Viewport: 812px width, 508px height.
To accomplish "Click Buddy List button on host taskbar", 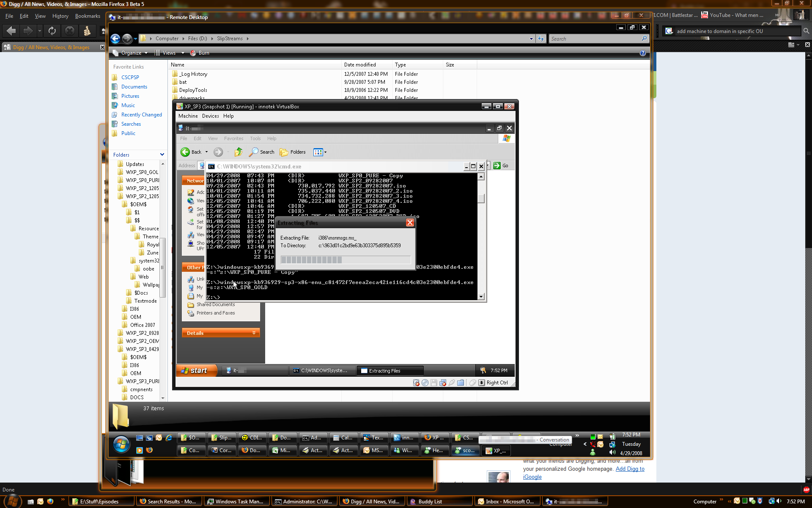I will click(x=440, y=501).
